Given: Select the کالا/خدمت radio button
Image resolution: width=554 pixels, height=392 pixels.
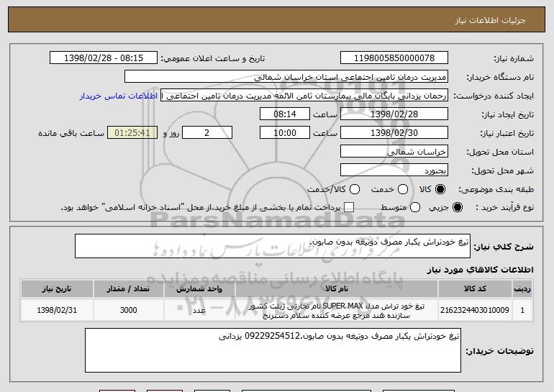Looking at the screenshot, I should click(355, 190).
